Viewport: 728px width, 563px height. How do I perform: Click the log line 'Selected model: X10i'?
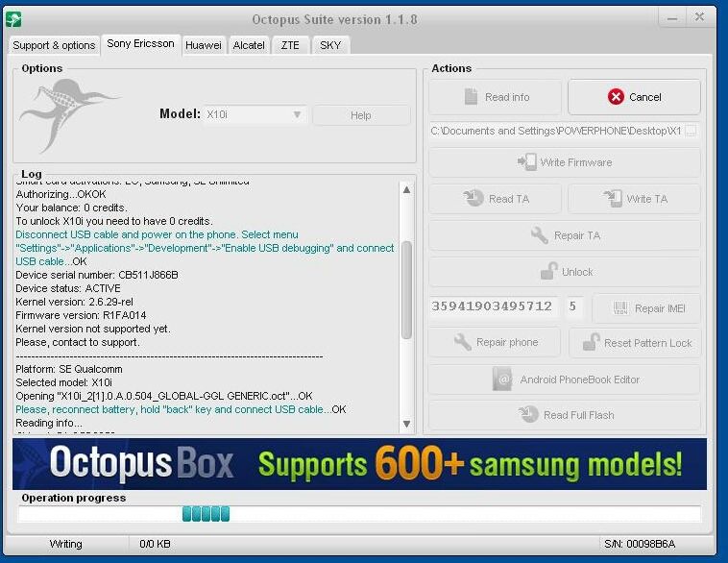click(63, 382)
